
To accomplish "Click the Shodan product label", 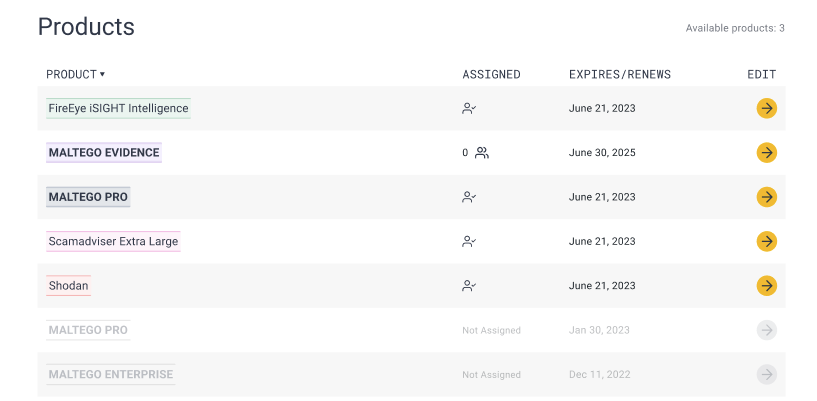I will (x=68, y=286).
